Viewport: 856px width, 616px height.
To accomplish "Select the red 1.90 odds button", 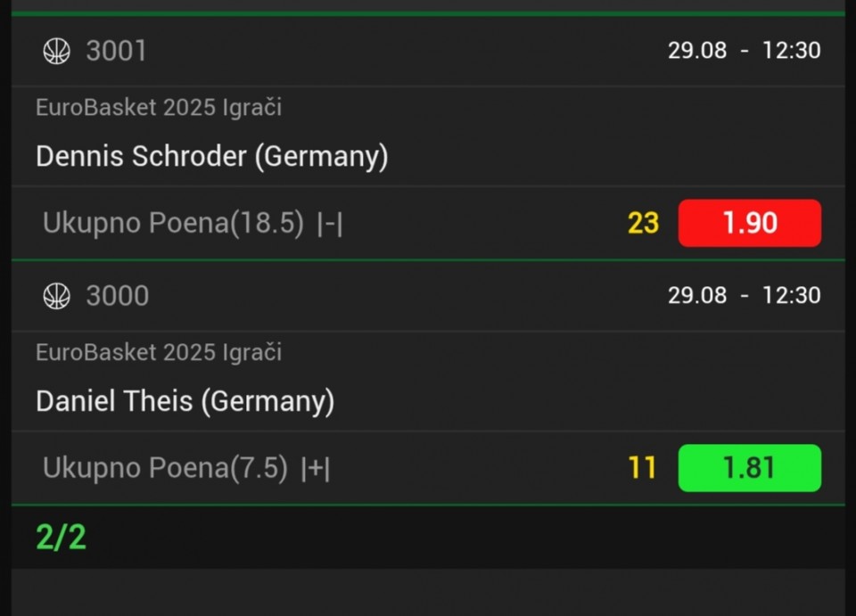I will [x=750, y=223].
